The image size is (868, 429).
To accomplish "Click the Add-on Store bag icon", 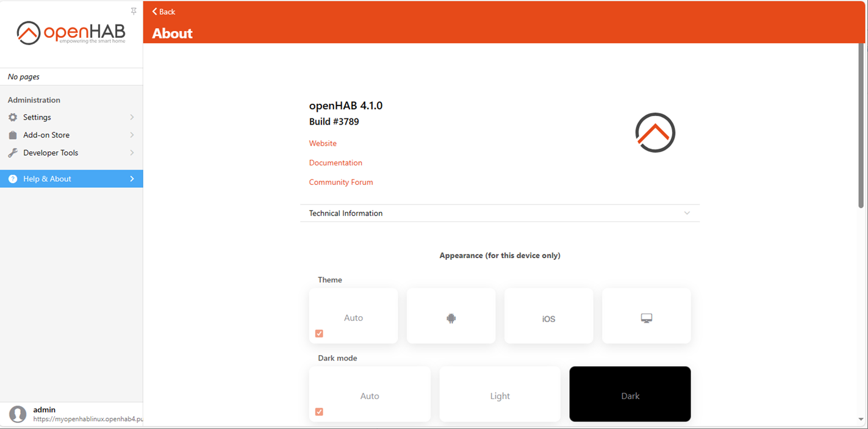I will tap(13, 135).
